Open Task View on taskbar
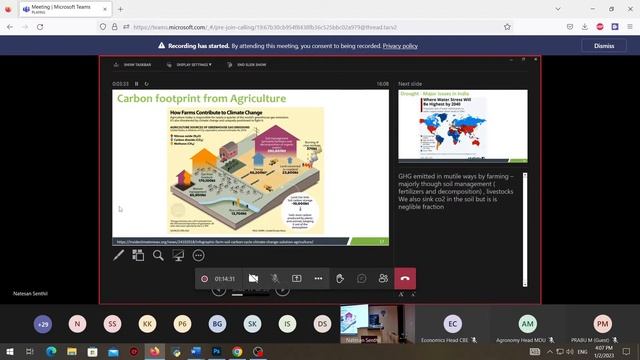Image resolution: width=640 pixels, height=360 pixels. click(x=29, y=351)
